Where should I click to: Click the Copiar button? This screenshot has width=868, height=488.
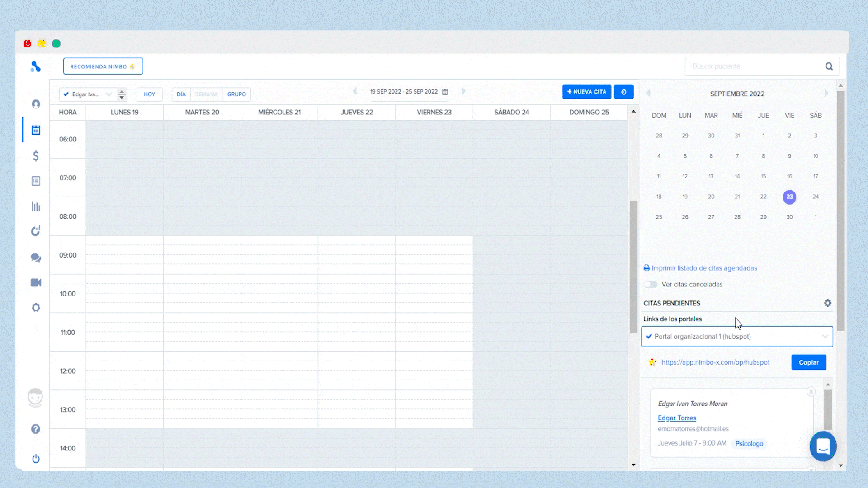pos(809,362)
